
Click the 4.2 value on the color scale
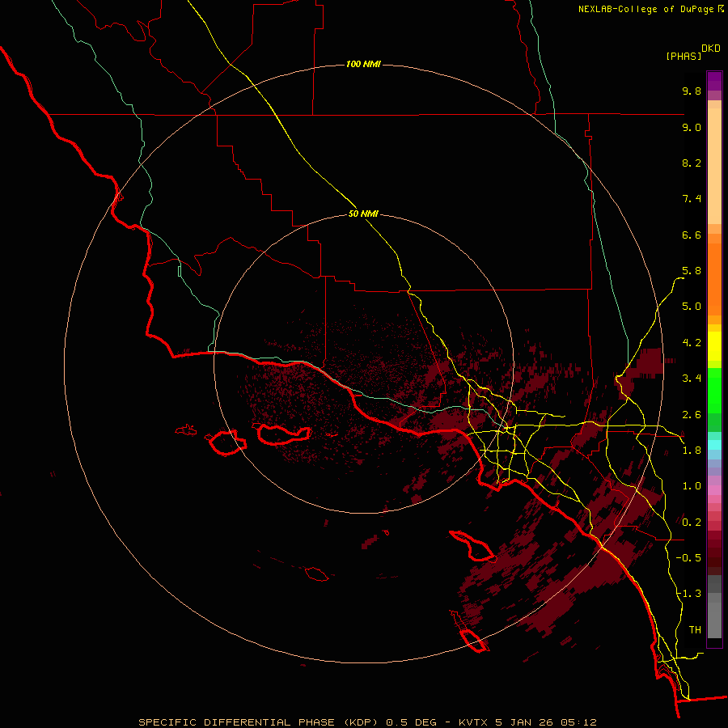pos(692,343)
